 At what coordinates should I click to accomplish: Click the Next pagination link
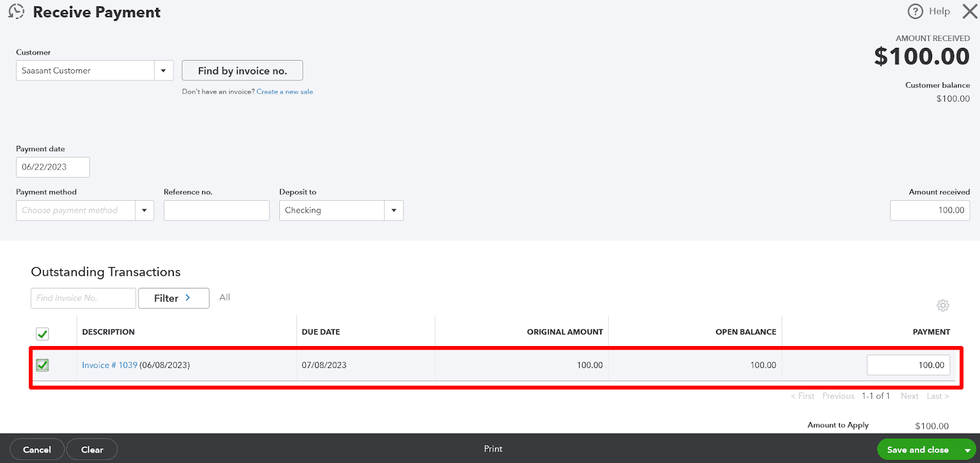[910, 396]
